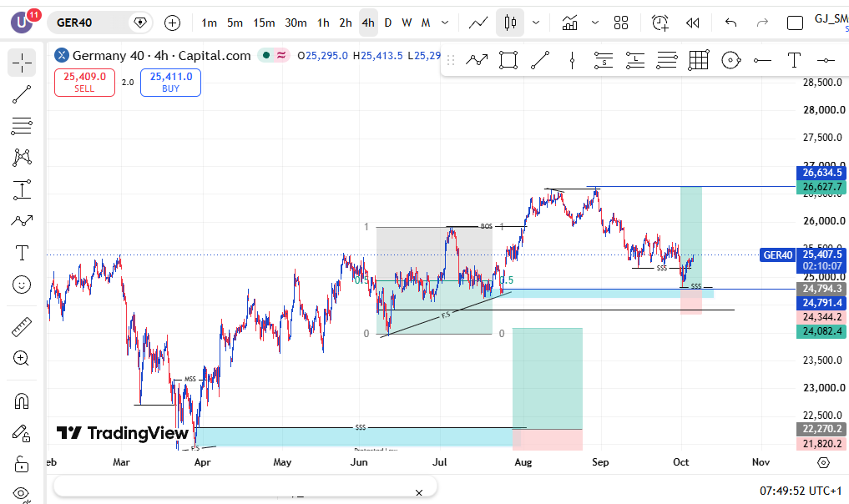Switch to the 1m timeframe
The width and height of the screenshot is (849, 504).
pyautogui.click(x=209, y=23)
